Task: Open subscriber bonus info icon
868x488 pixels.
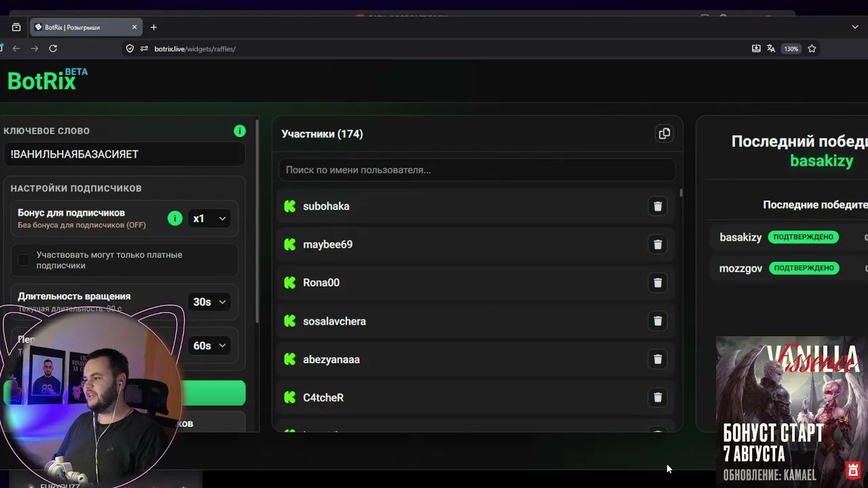Action: coord(175,218)
